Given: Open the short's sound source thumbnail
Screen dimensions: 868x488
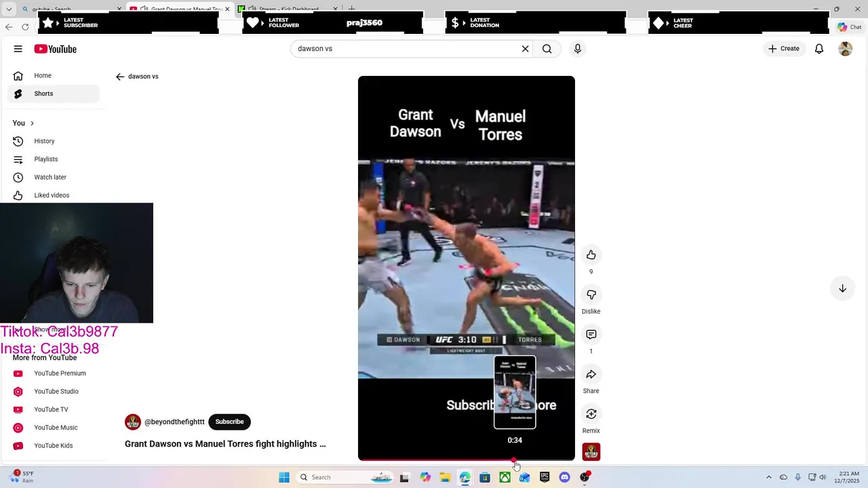Looking at the screenshot, I should point(591,452).
